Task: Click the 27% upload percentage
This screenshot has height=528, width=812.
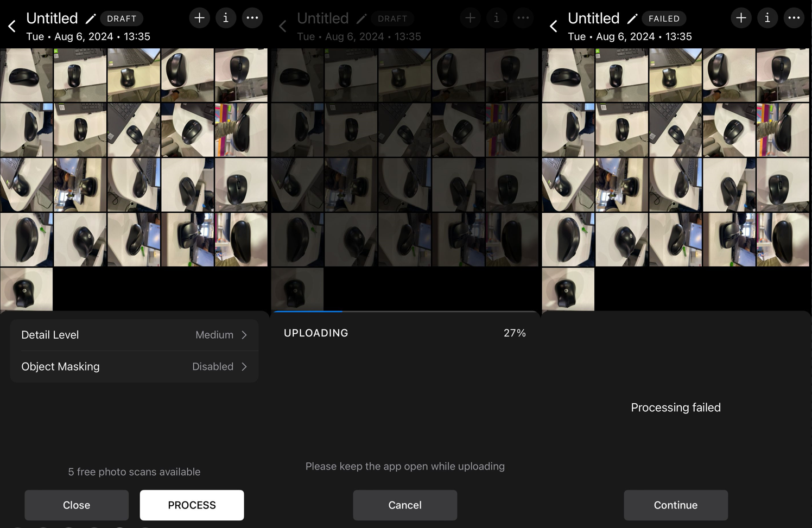Action: 515,333
